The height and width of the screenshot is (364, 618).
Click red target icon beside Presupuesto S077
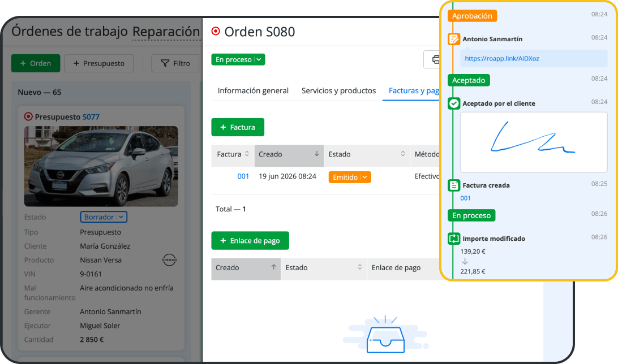point(28,116)
